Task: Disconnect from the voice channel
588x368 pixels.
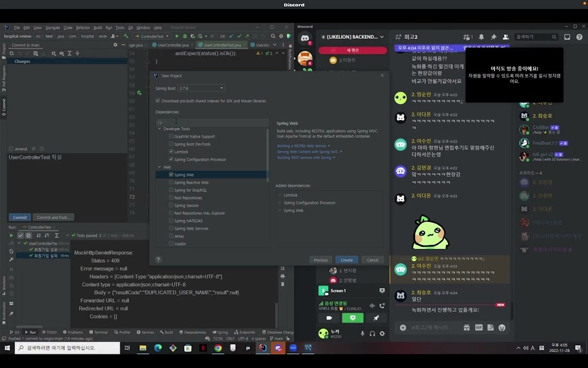Action: pyautogui.click(x=382, y=306)
